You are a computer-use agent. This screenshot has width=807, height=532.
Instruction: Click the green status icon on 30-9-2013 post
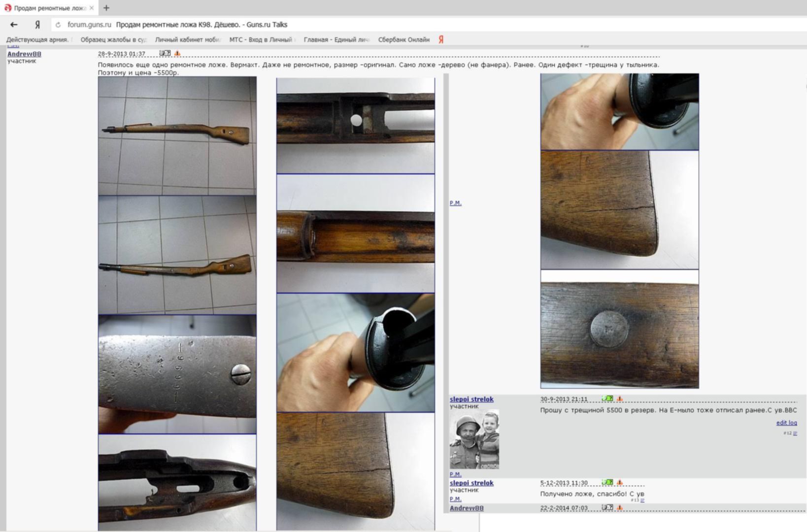point(607,399)
